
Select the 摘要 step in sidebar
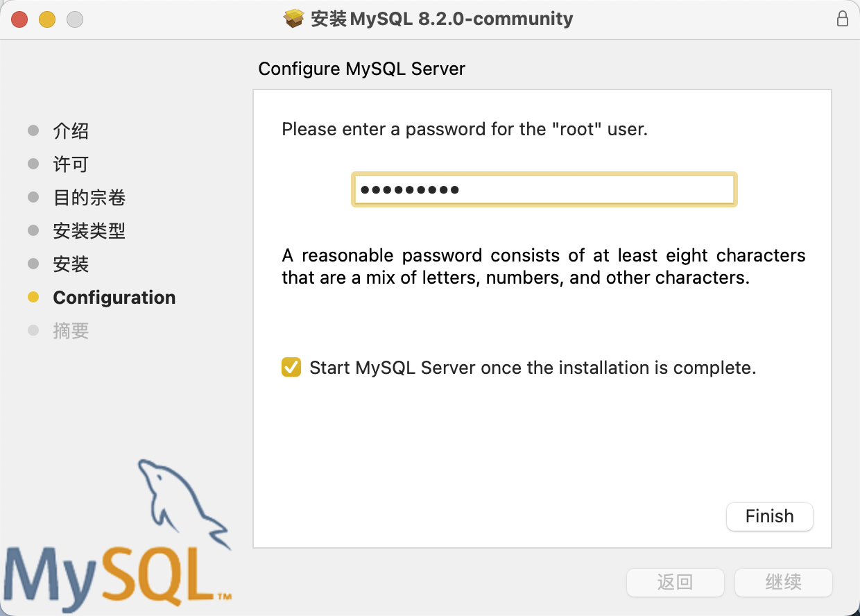(71, 331)
